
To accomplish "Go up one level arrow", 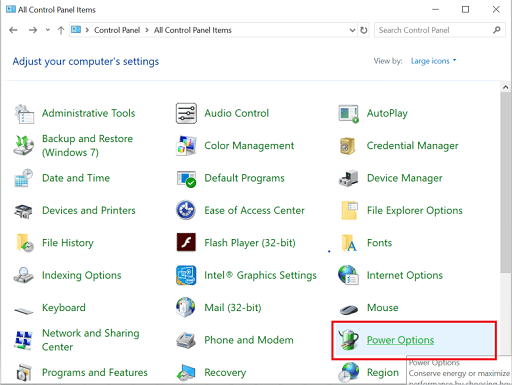I will pyautogui.click(x=61, y=30).
